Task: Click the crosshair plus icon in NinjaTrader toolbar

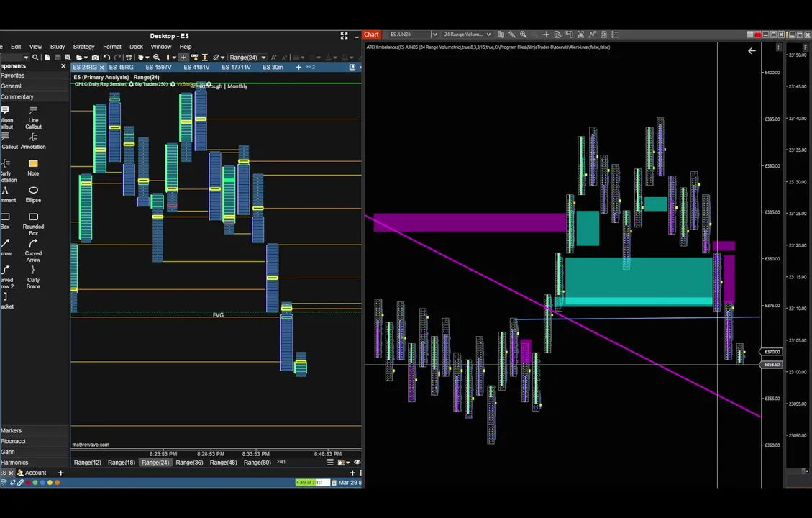Action: (546, 35)
